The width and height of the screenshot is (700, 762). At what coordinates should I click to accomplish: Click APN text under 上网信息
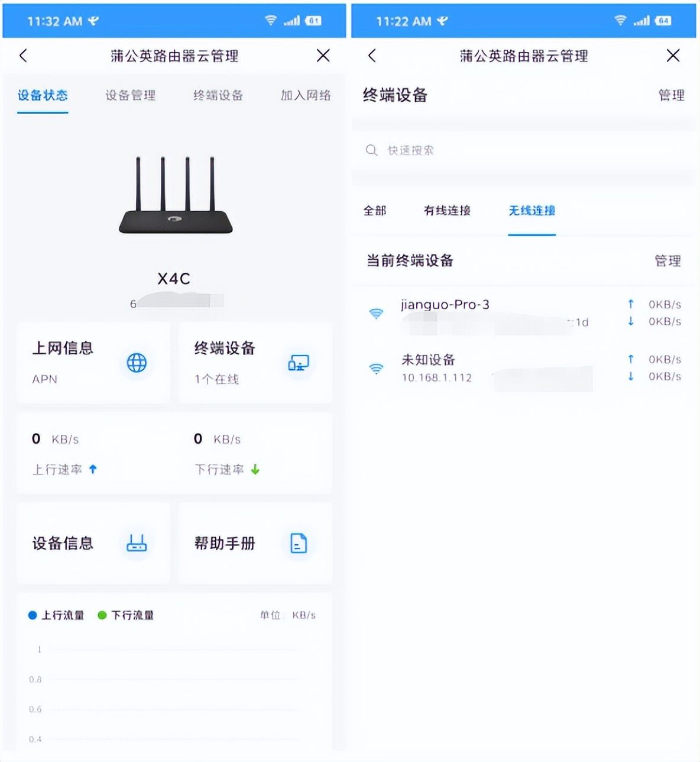point(45,379)
